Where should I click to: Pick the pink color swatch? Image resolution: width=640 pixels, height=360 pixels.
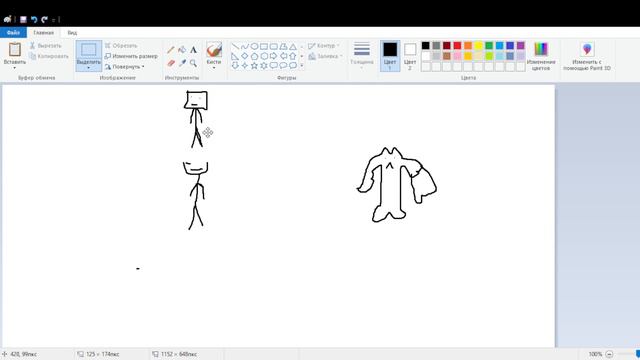(x=457, y=56)
